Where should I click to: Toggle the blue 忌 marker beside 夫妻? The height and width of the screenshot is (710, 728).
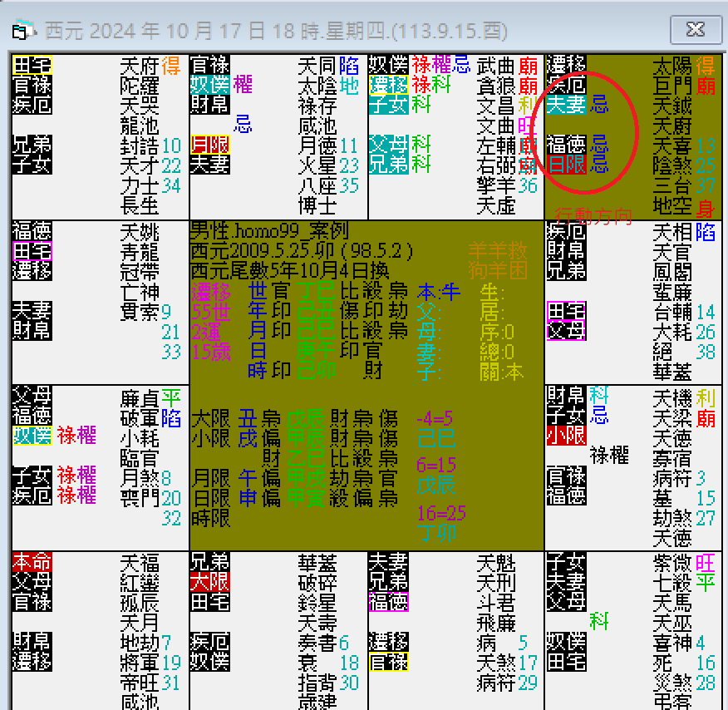[597, 103]
